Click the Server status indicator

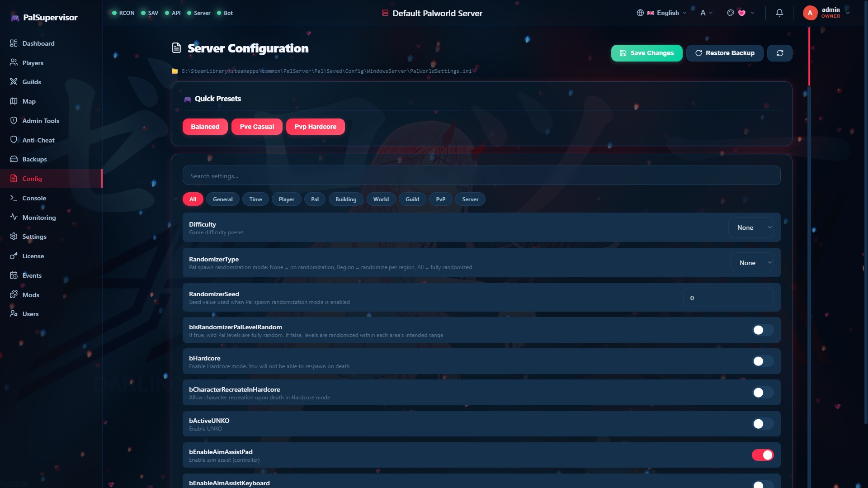(198, 13)
